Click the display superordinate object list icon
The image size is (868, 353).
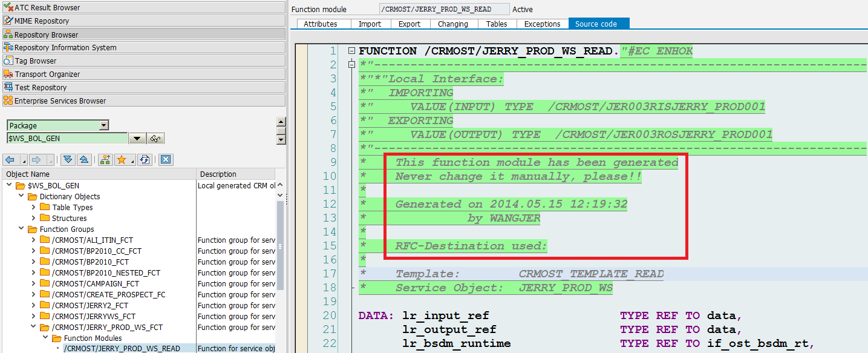pos(106,160)
